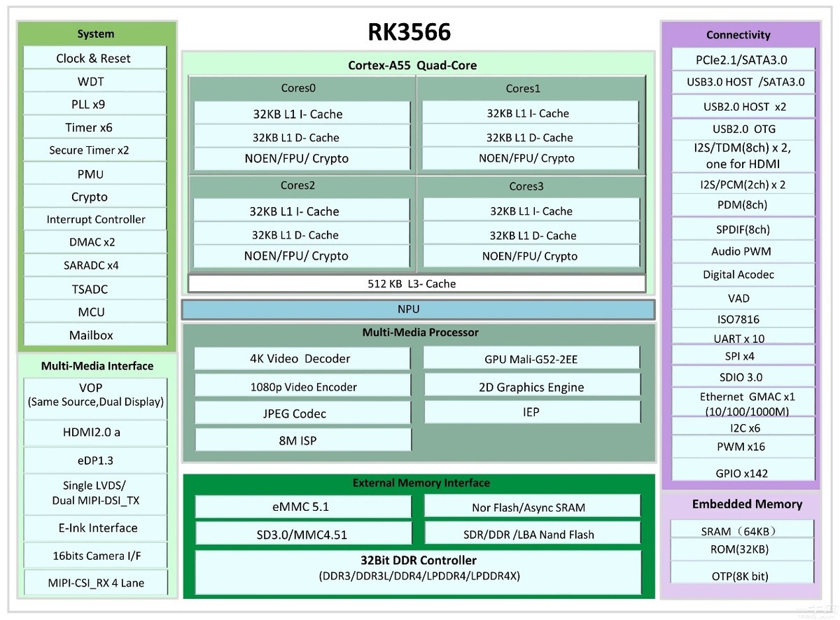Select the SDIO 3.0 block
Screen dimensions: 840x620
coord(743,377)
